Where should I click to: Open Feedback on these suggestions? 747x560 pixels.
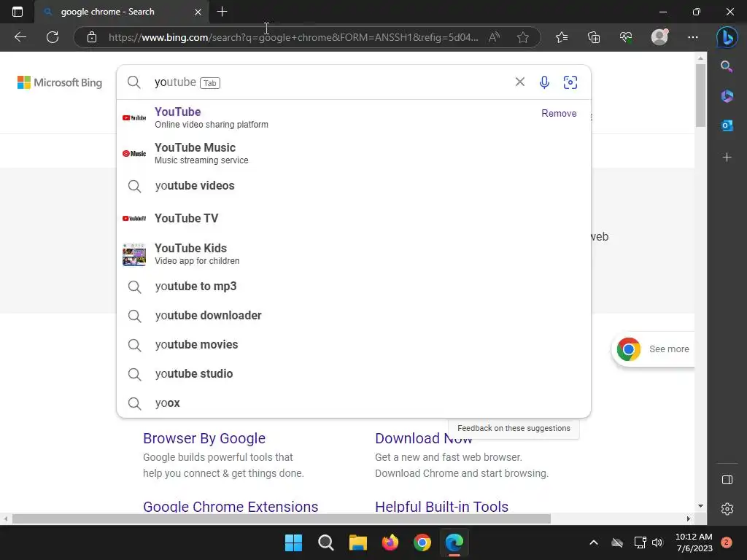(514, 428)
